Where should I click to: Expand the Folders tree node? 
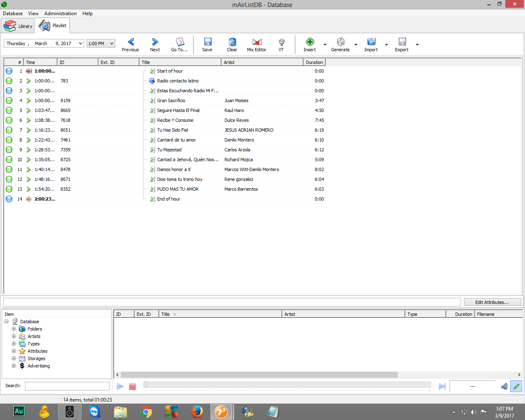point(14,329)
